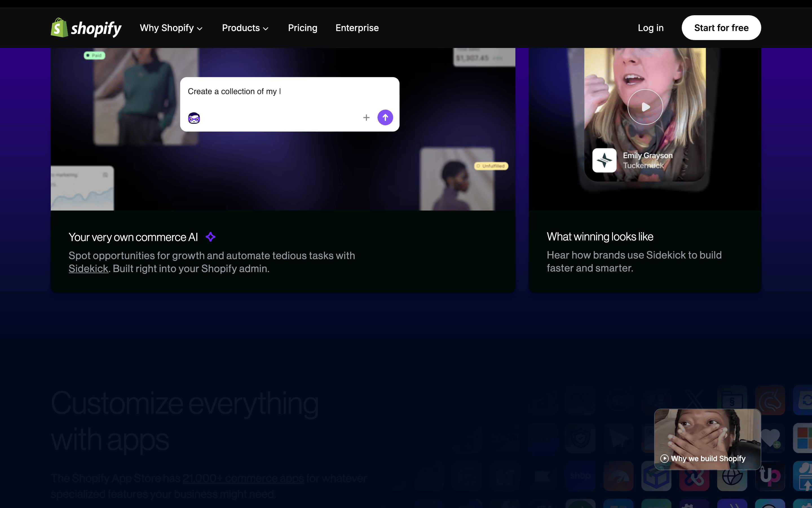Image resolution: width=812 pixels, height=508 pixels.
Task: Go to the Pricing page
Action: (x=303, y=28)
